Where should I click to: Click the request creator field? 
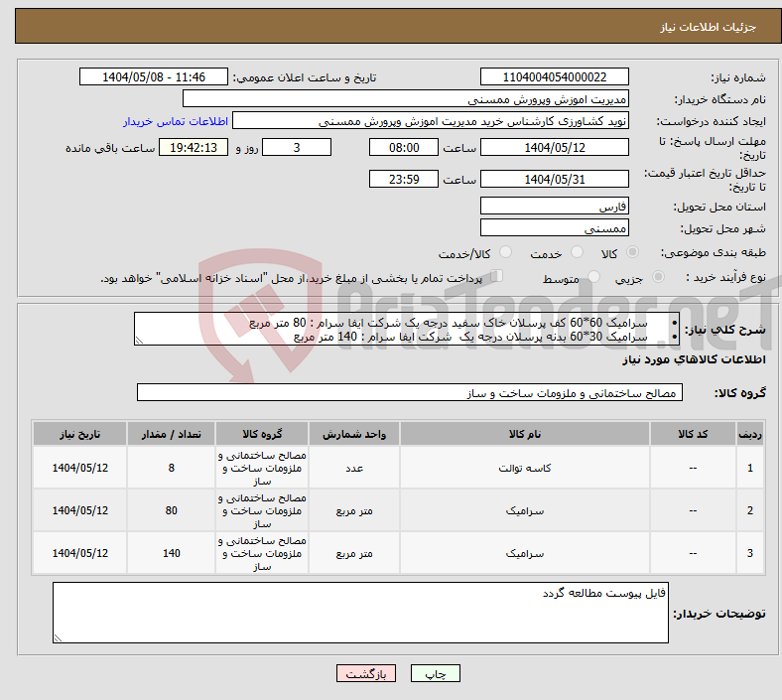[431, 121]
